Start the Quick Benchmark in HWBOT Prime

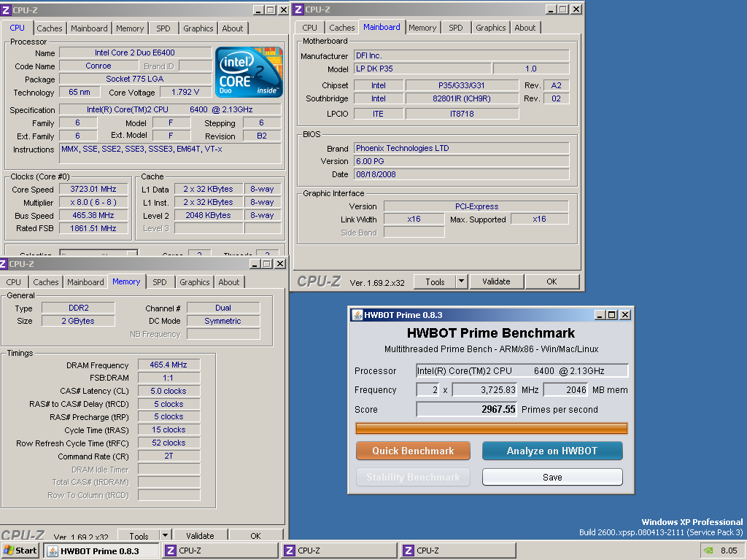pos(413,451)
